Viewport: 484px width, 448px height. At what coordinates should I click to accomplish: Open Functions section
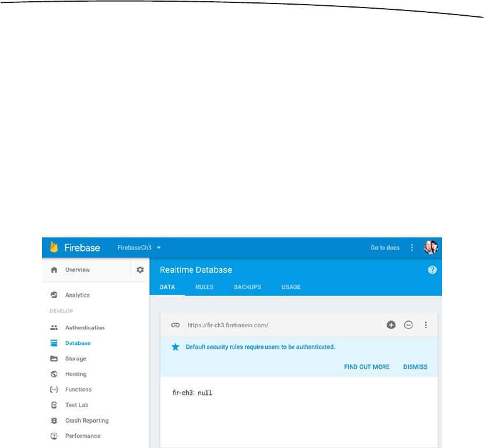pyautogui.click(x=78, y=389)
